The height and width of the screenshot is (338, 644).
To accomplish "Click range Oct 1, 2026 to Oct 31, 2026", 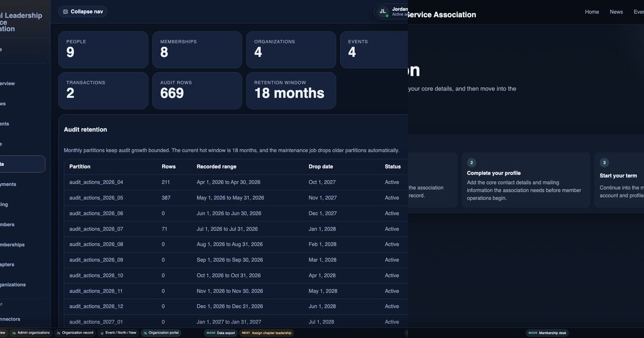I will (229, 275).
